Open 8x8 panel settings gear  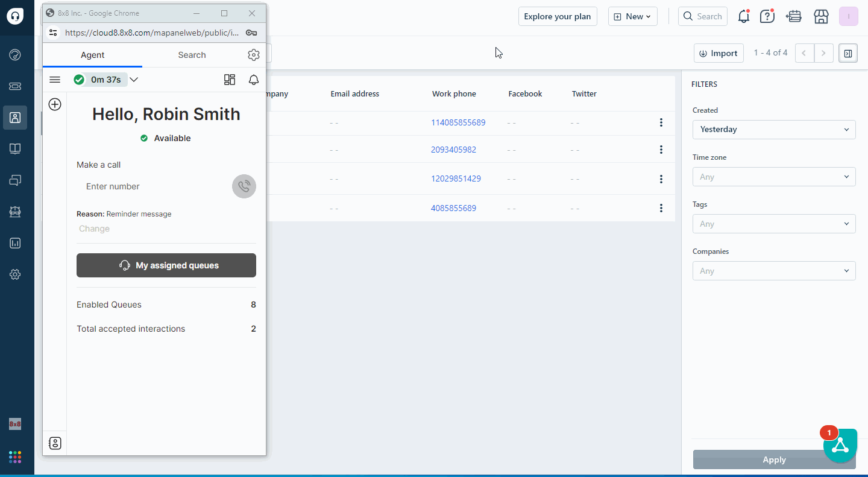coord(254,55)
